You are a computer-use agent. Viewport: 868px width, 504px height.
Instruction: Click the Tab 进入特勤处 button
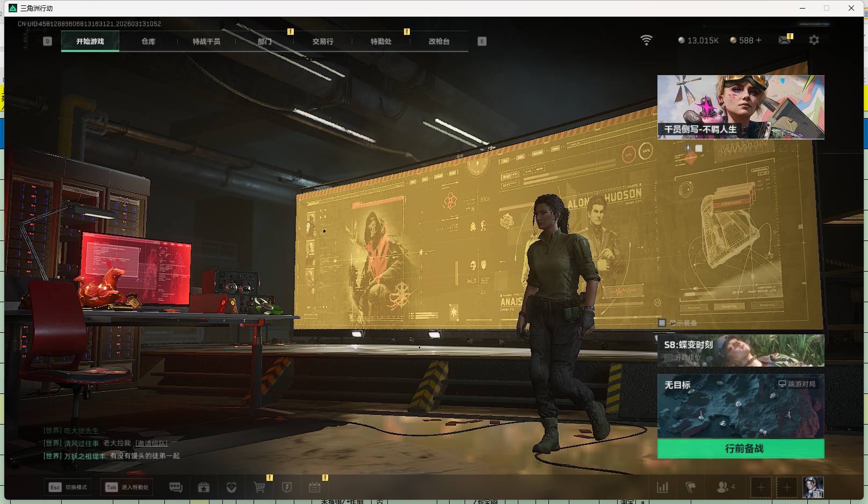(127, 487)
